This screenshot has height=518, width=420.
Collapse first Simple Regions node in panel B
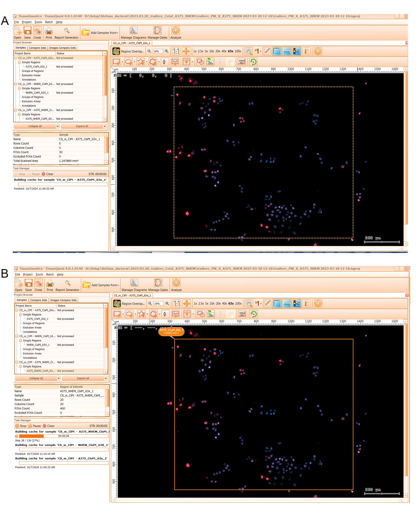pos(20,315)
